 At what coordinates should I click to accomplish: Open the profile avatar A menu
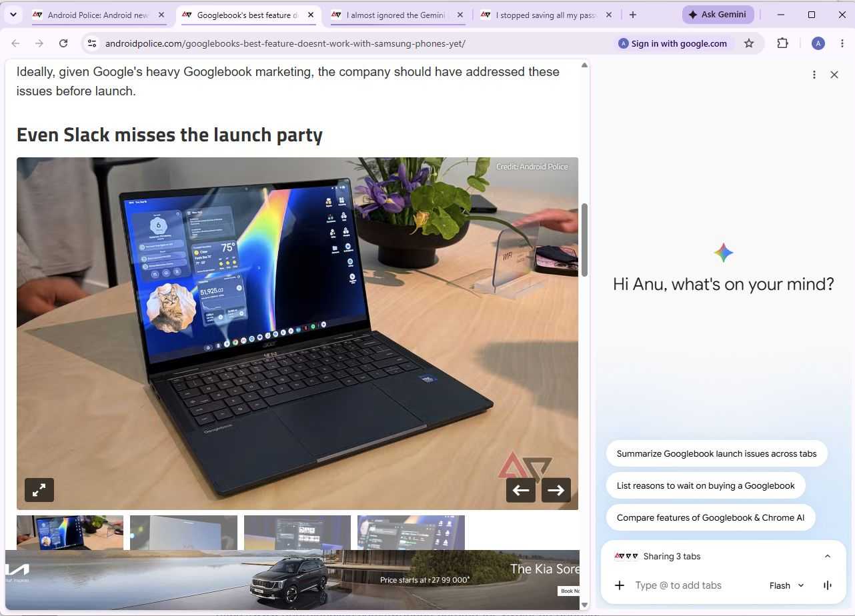click(x=818, y=43)
